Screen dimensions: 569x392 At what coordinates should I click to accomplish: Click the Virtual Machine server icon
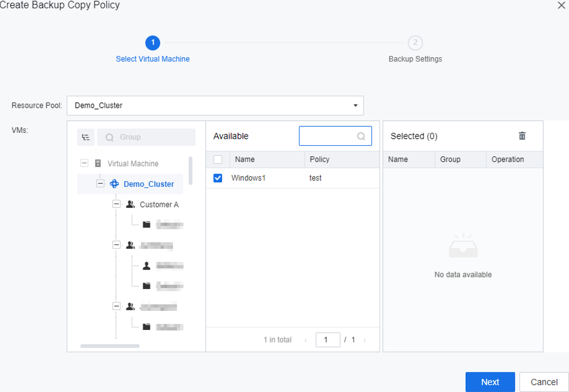(98, 163)
